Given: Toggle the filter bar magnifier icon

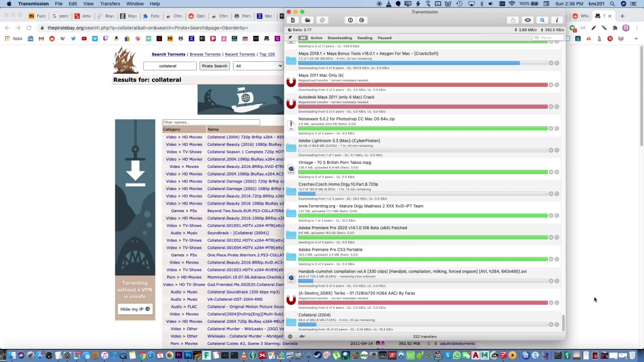Looking at the screenshot, I should (542, 20).
